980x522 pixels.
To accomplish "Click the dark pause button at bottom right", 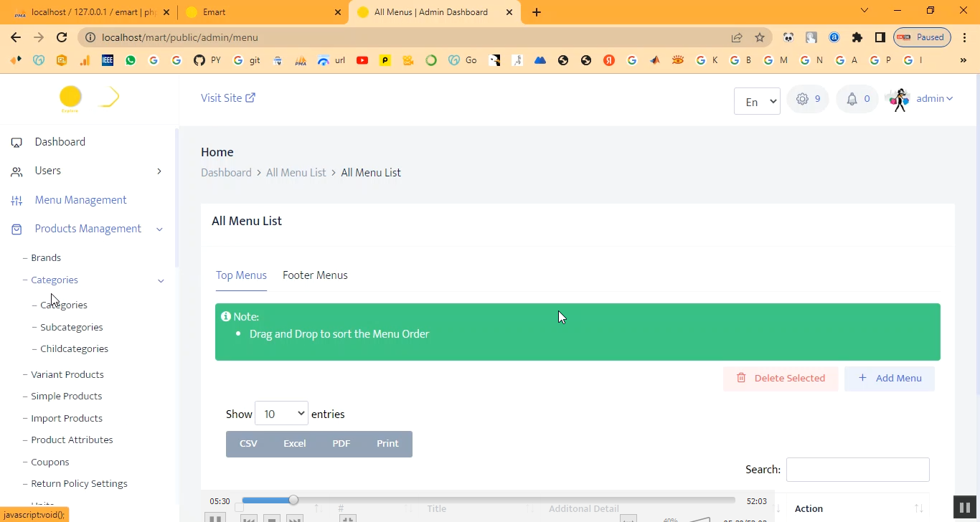I will [965, 508].
